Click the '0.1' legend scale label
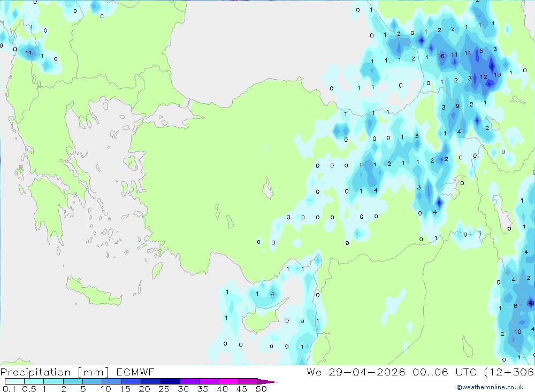Screen dimensions: 535x392 (9, 389)
